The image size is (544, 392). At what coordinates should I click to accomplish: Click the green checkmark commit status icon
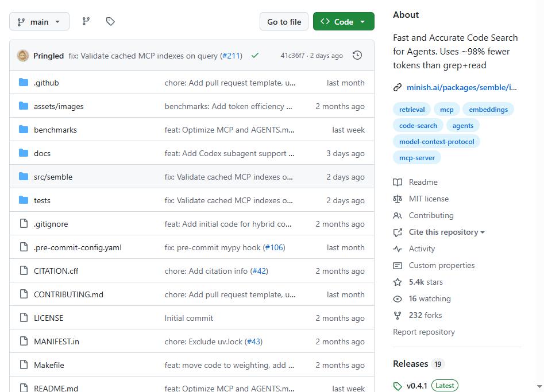pyautogui.click(x=255, y=56)
